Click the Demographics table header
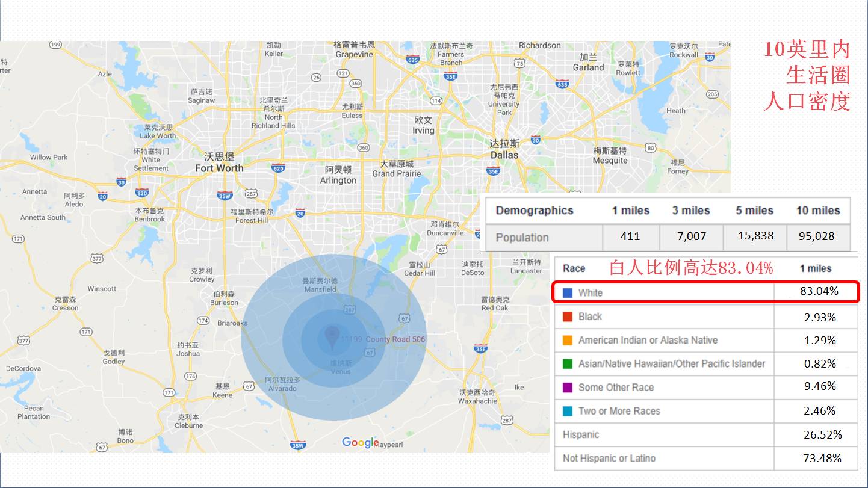 click(x=535, y=211)
